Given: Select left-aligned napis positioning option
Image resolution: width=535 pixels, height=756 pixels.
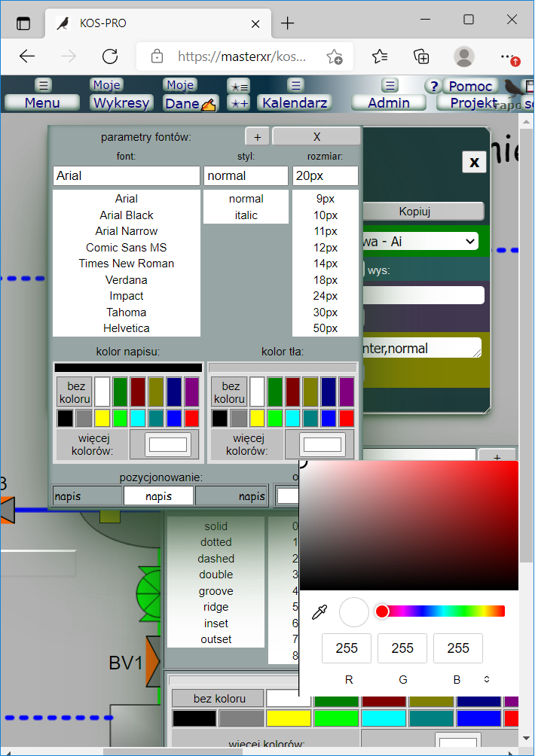Looking at the screenshot, I should pos(87,496).
